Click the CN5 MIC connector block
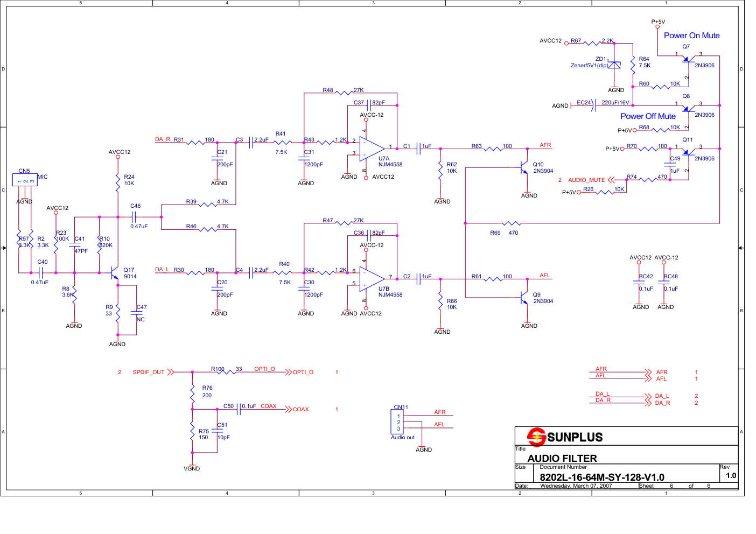Image resolution: width=756 pixels, height=534 pixels. pyautogui.click(x=25, y=180)
